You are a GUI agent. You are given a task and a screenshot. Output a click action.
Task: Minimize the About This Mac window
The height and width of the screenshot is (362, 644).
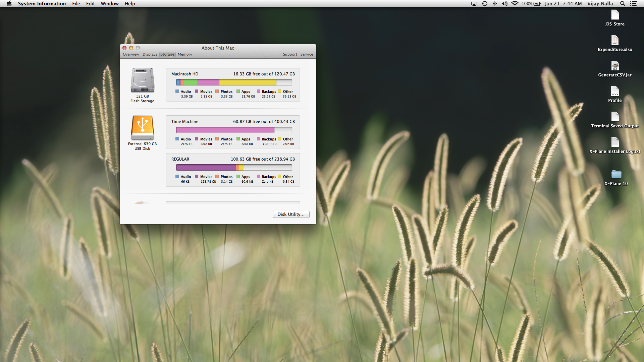click(131, 48)
